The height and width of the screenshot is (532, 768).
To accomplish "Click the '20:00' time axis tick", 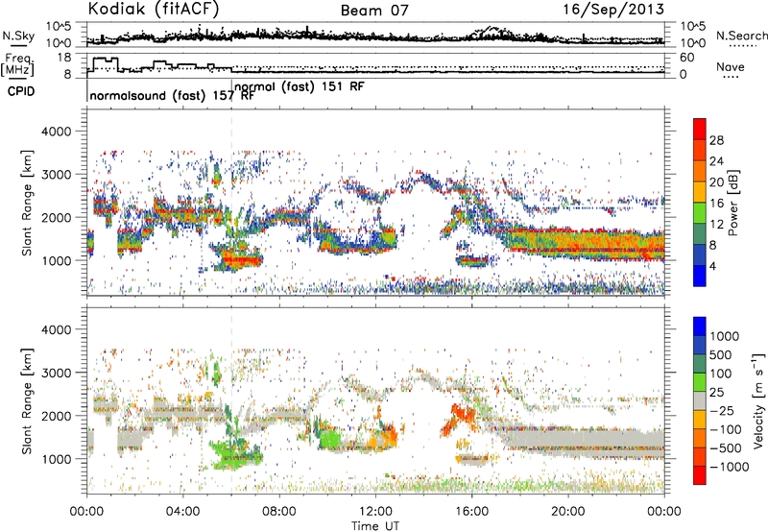I will click(x=567, y=512).
